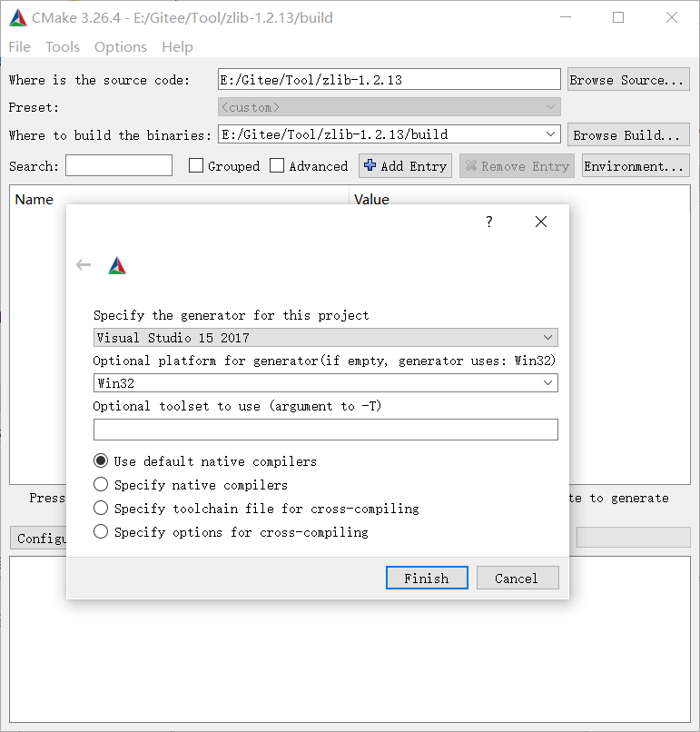Click Browse Source button
The image size is (700, 732).
pyautogui.click(x=628, y=79)
